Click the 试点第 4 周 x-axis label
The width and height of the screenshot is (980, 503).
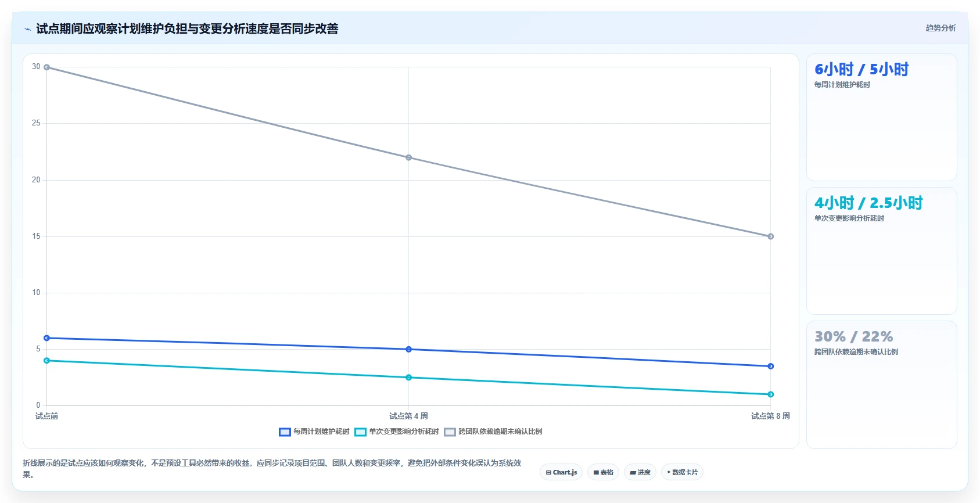click(x=408, y=416)
